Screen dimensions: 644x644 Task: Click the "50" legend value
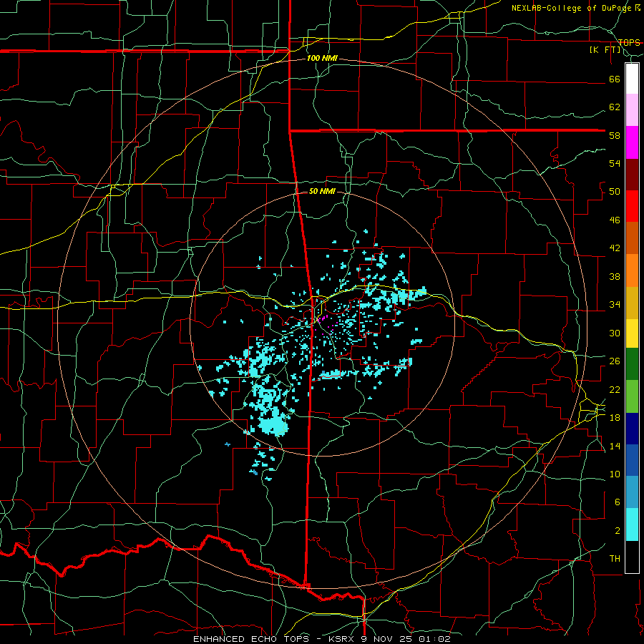pos(615,192)
